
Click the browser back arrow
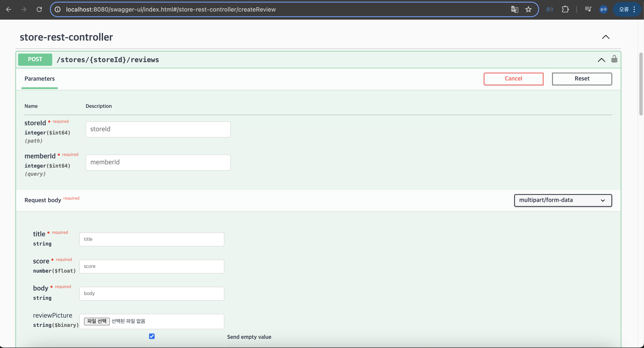click(x=9, y=10)
